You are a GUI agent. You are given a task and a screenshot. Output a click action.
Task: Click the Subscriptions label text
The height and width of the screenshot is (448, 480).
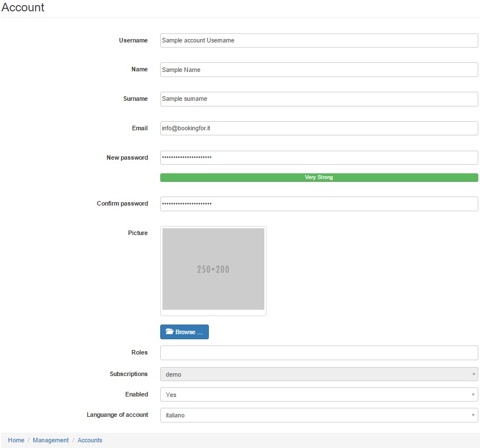(128, 374)
